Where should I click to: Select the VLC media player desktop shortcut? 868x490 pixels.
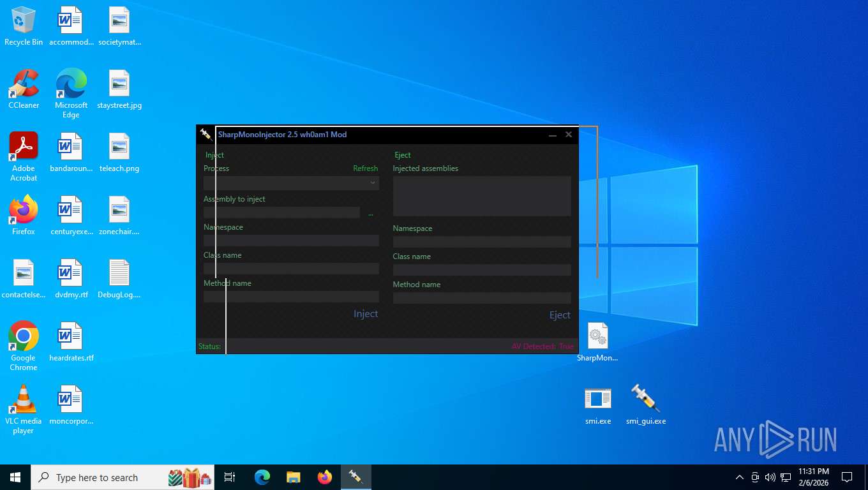[x=24, y=410]
